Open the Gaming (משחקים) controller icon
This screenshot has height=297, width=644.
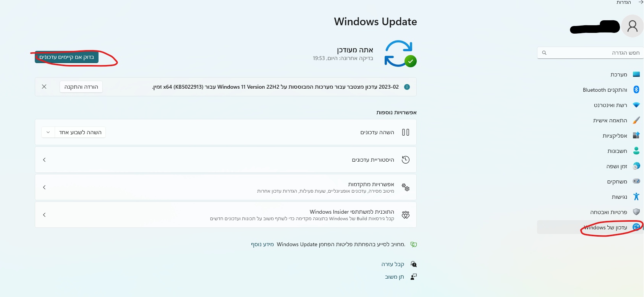[x=636, y=181]
